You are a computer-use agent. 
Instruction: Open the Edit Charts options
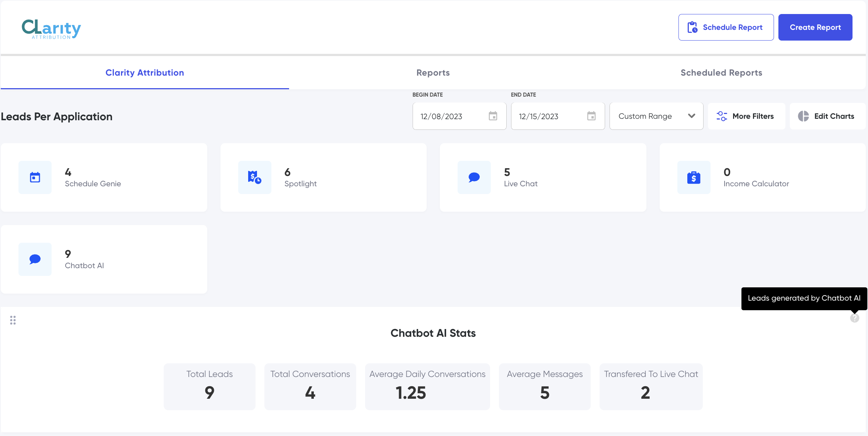(827, 116)
